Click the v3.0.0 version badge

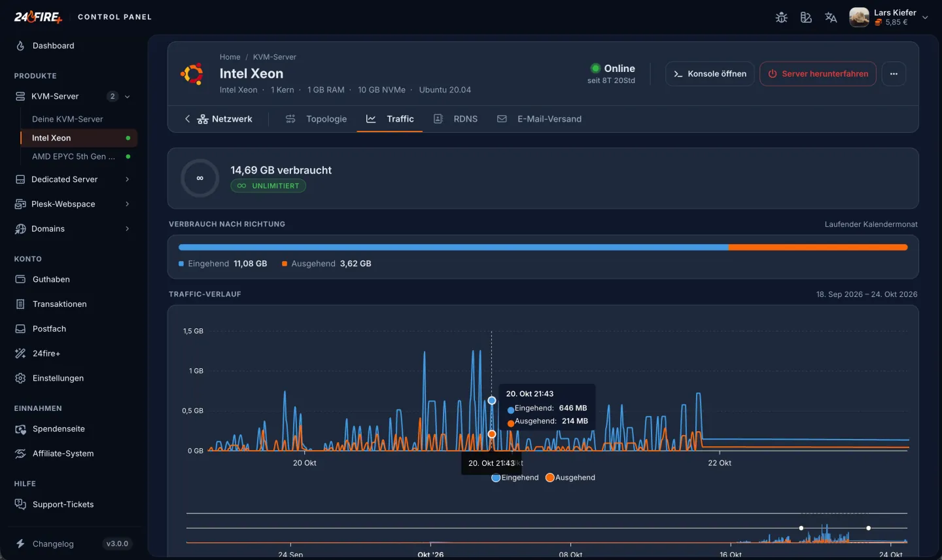coord(118,544)
